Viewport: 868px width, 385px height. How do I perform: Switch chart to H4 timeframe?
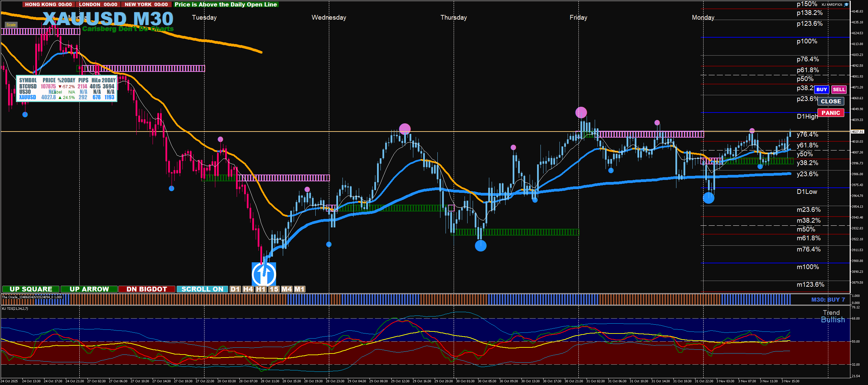248,289
